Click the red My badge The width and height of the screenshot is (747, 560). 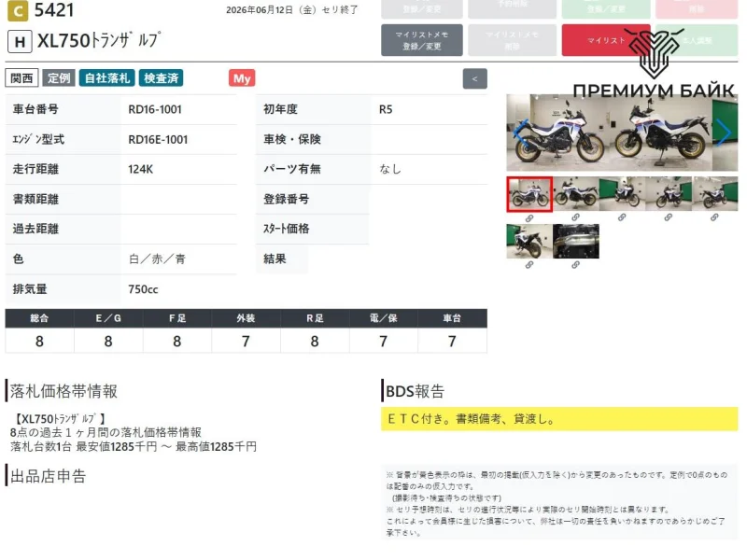242,78
